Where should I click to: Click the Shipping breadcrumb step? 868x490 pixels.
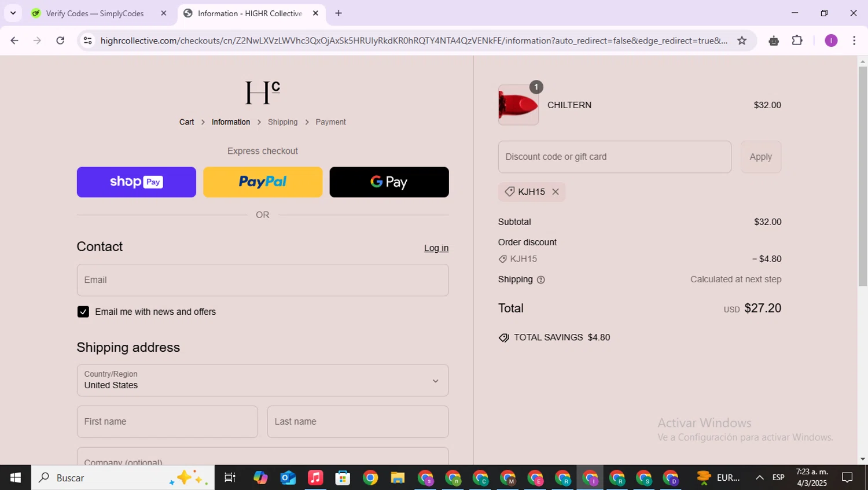[x=282, y=122]
